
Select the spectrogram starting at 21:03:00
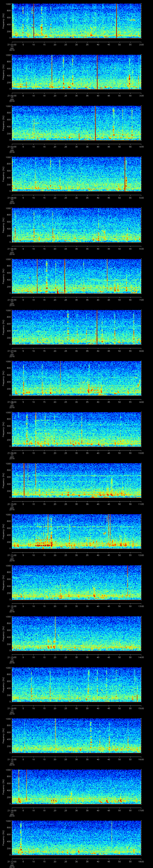pos(77,123)
